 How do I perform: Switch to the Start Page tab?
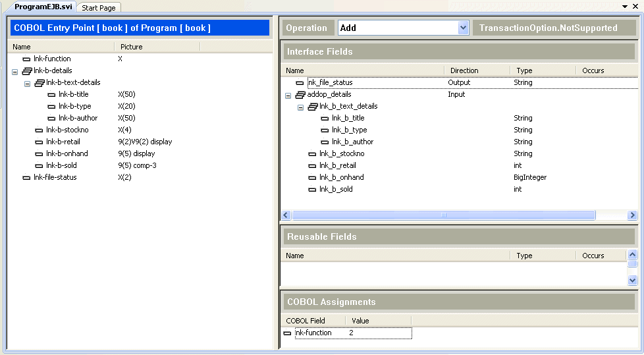pos(98,8)
